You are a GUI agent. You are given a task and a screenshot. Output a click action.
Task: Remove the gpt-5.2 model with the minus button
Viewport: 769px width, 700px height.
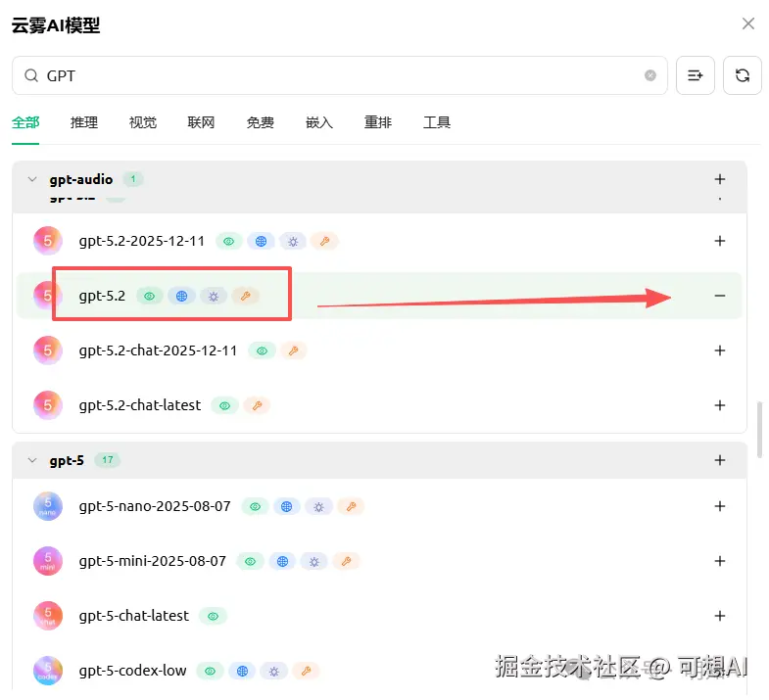coord(719,296)
